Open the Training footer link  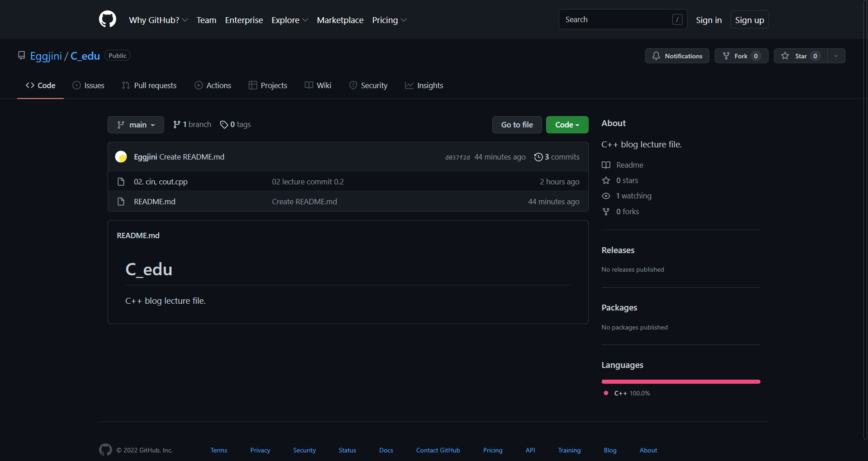(569, 450)
